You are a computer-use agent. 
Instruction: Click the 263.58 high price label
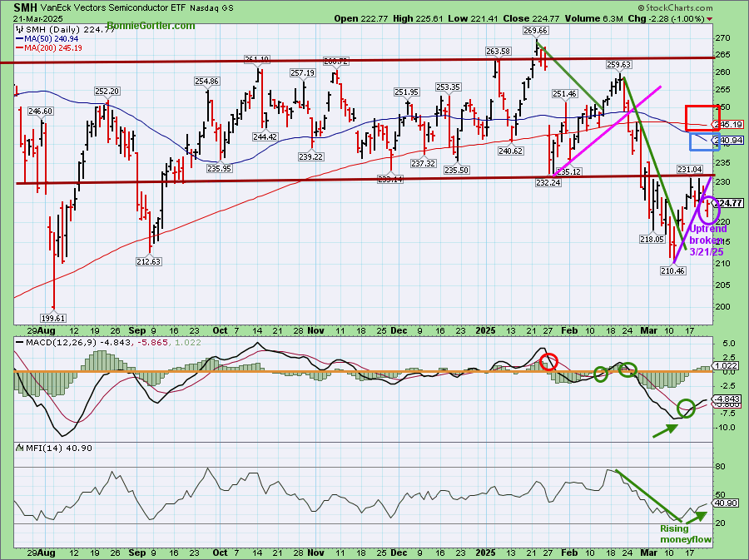pyautogui.click(x=499, y=51)
